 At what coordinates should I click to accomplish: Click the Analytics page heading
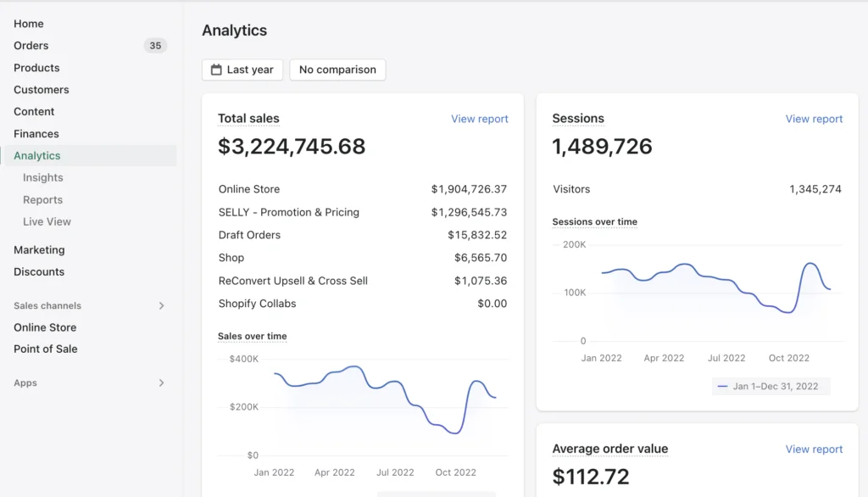pos(234,31)
